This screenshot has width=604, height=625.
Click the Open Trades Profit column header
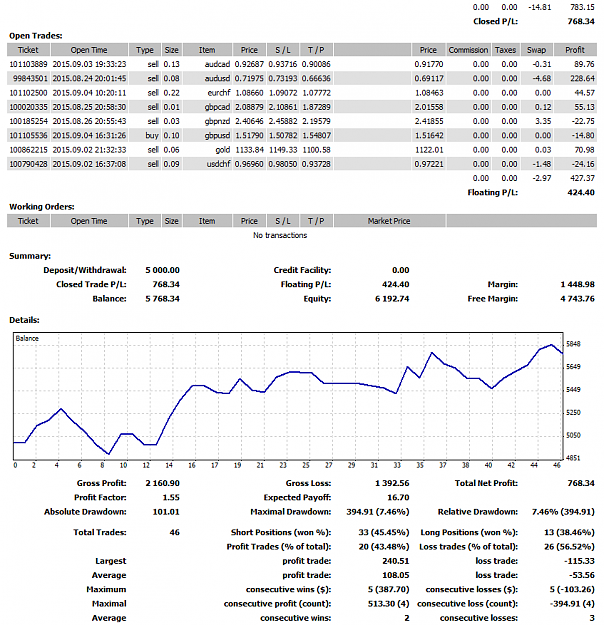(x=575, y=50)
